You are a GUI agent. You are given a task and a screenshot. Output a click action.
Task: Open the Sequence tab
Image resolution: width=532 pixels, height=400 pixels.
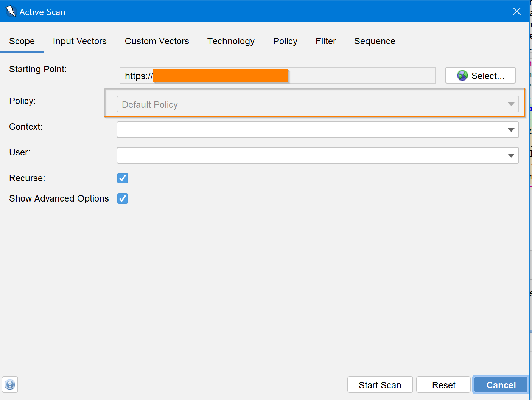[x=374, y=41]
